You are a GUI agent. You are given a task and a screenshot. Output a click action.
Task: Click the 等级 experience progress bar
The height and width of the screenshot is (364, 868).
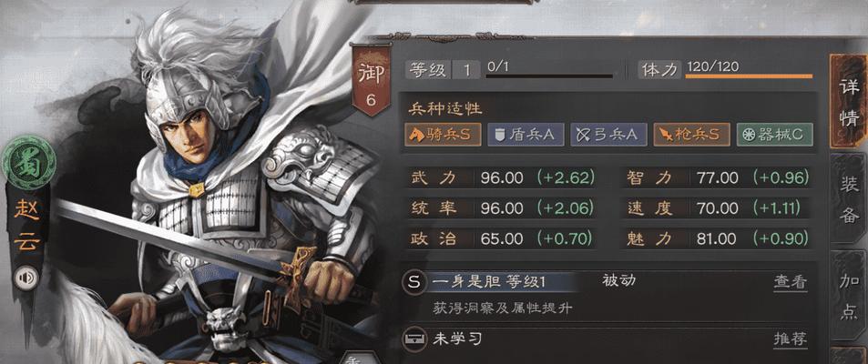[x=550, y=76]
